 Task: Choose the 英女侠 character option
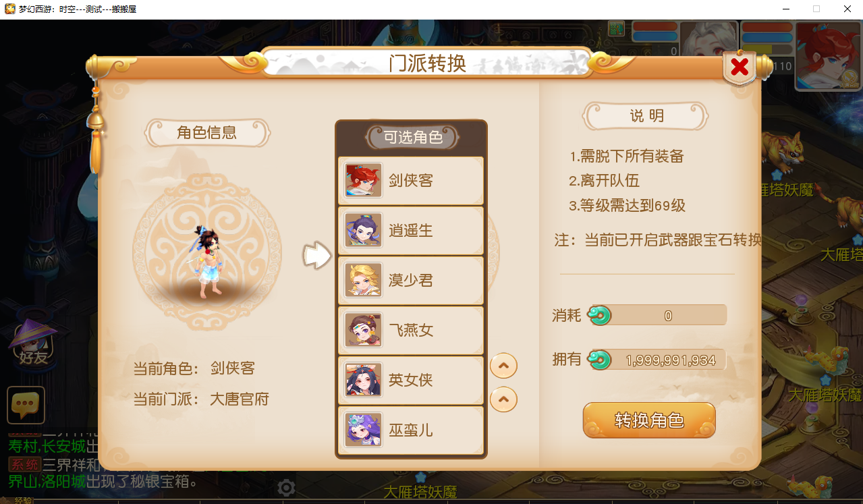[x=411, y=381]
